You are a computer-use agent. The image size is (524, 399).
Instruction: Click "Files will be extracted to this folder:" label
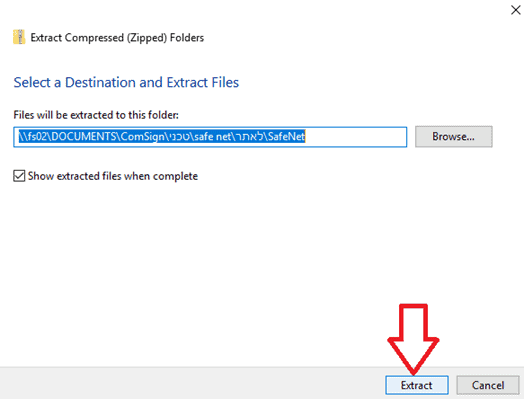(96, 115)
